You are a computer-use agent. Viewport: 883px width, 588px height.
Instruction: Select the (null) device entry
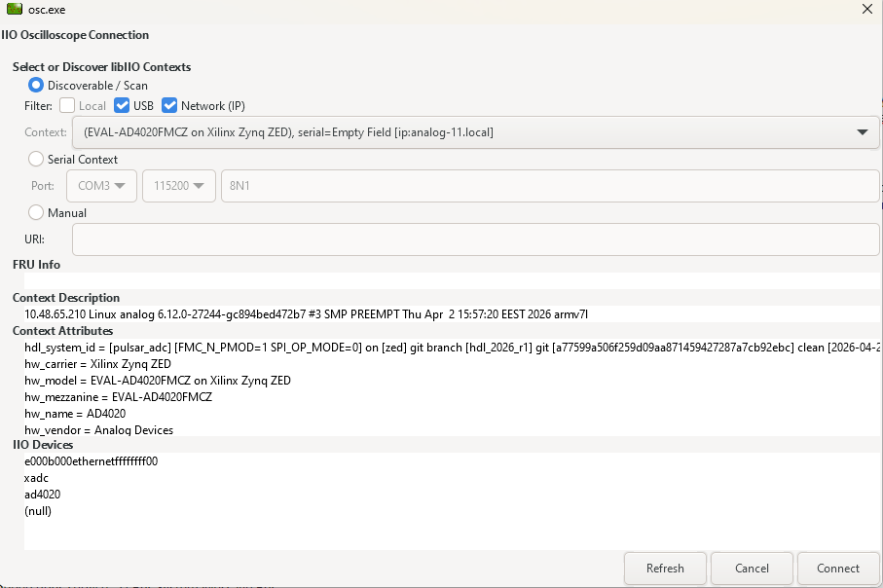pyautogui.click(x=38, y=511)
